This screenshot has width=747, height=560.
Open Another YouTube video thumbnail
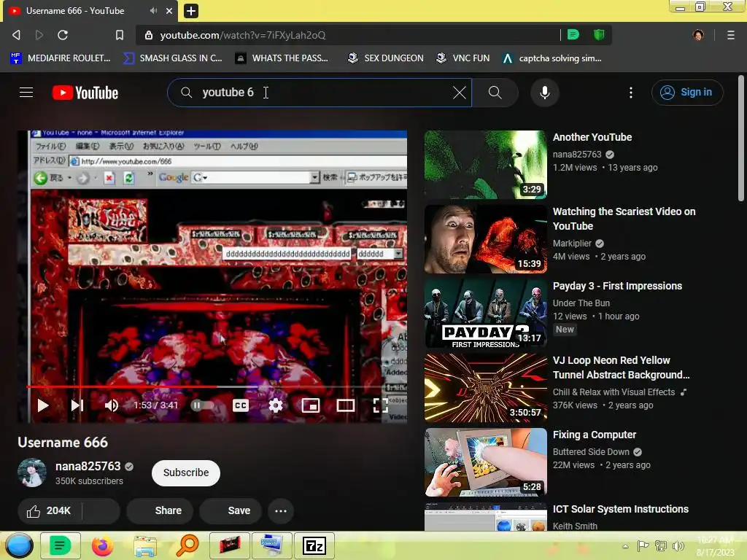coord(485,164)
